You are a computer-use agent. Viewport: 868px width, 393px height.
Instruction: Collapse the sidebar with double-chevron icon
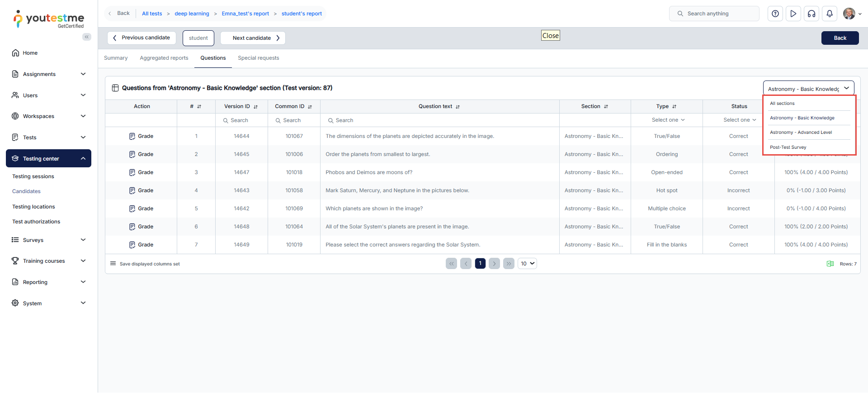[x=86, y=37]
